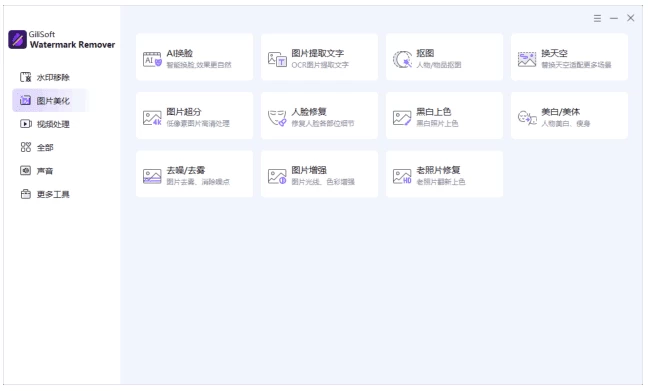Click the 换天空 sky replace icon
Image resolution: width=648 pixels, height=391 pixels.
[527, 59]
